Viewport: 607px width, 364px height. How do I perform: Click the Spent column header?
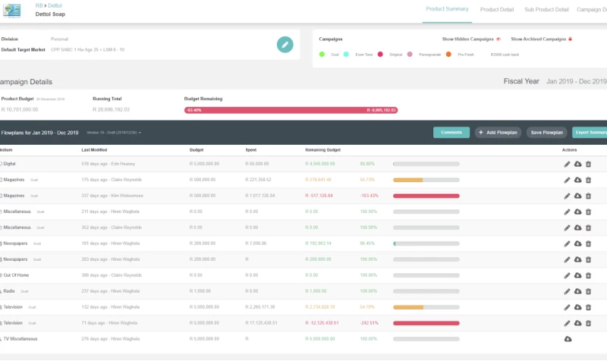click(251, 150)
